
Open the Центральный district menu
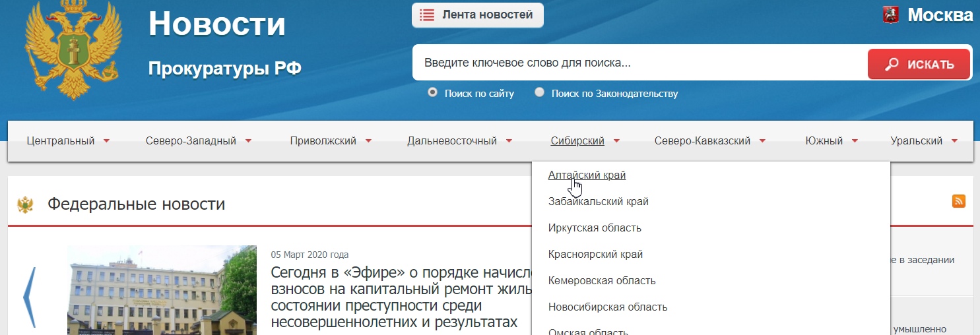tap(61, 140)
